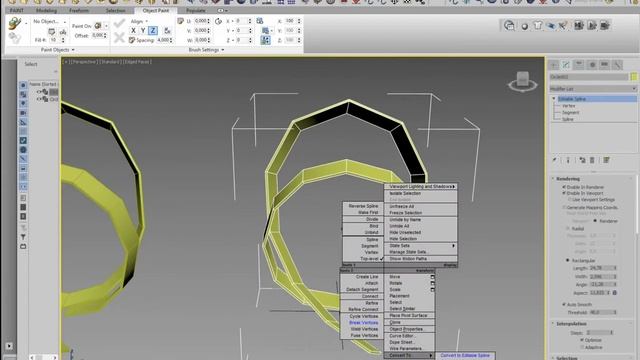Click the cancel X icon in ribbon
640x360 pixels.
tap(119, 38)
